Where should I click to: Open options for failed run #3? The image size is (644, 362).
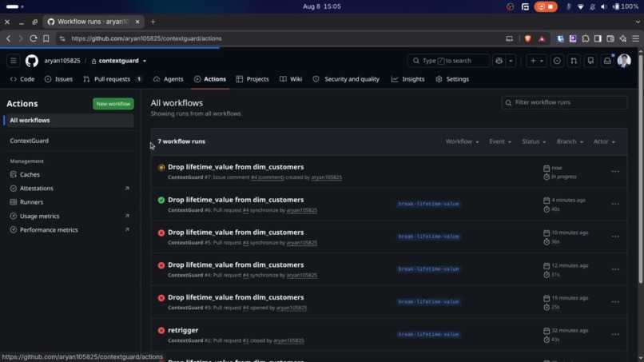pos(615,302)
